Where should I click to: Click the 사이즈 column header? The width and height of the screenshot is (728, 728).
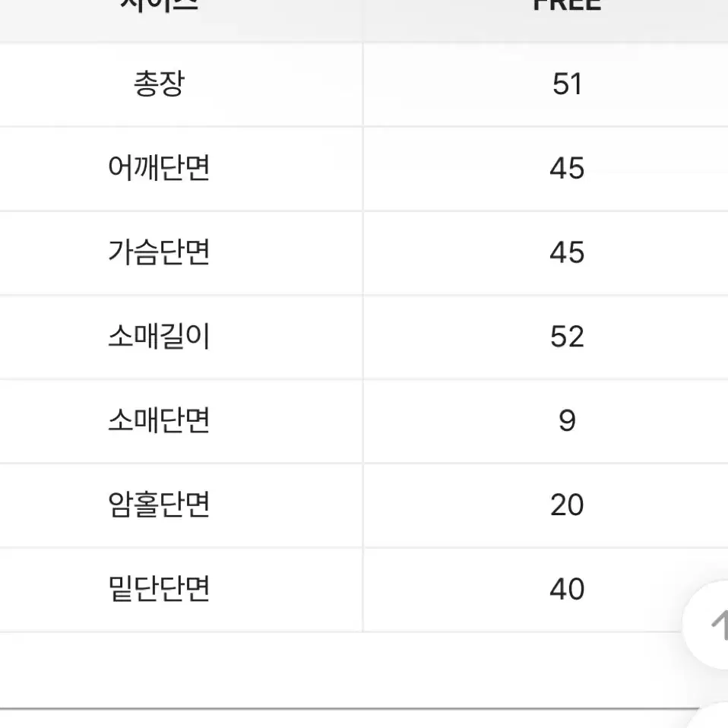160,5
